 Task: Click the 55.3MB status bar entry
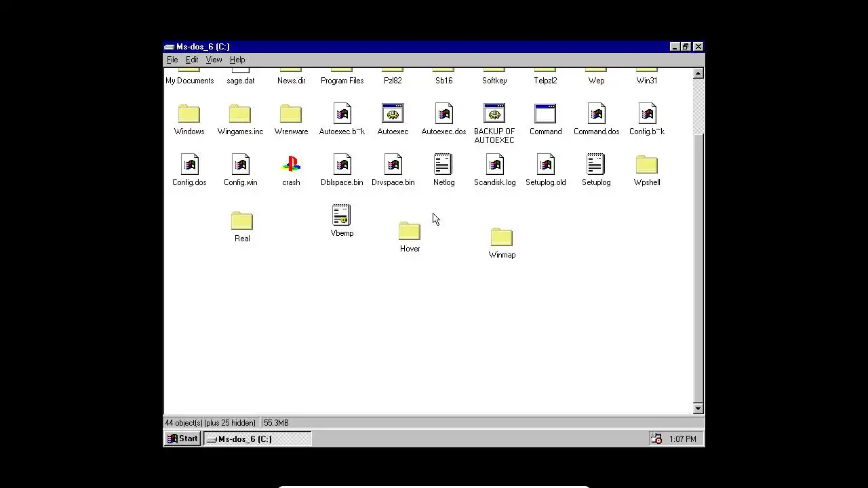tap(276, 423)
